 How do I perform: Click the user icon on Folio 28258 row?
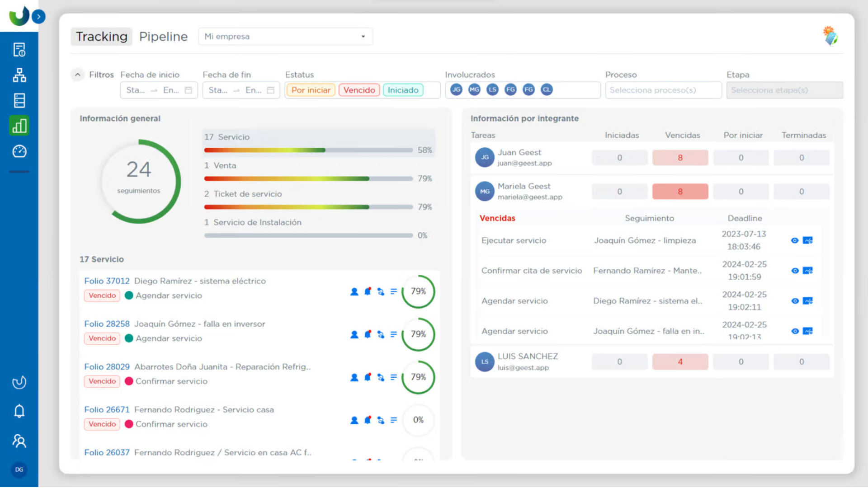pos(354,335)
